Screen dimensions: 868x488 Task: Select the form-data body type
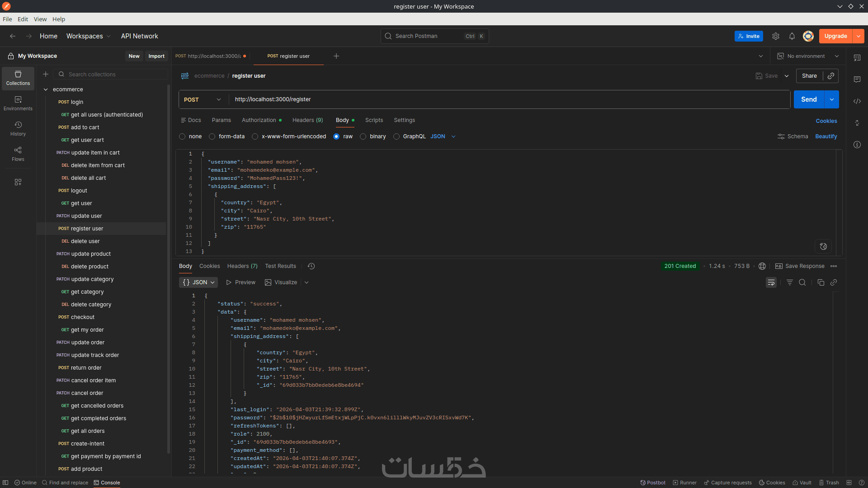tap(212, 136)
